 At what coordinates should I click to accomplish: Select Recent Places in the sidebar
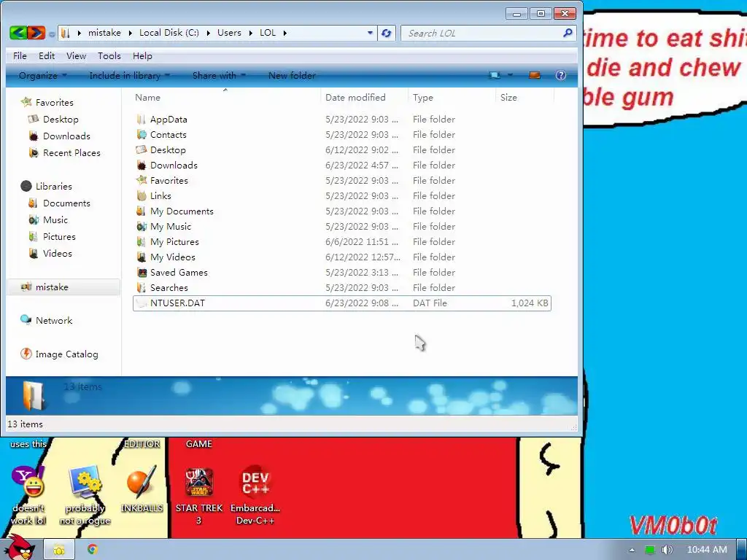[64, 153]
